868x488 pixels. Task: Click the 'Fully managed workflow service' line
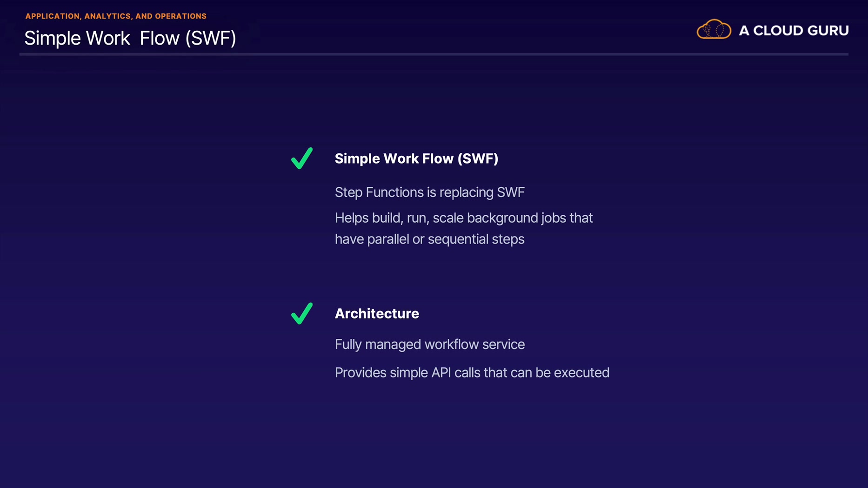pos(429,344)
